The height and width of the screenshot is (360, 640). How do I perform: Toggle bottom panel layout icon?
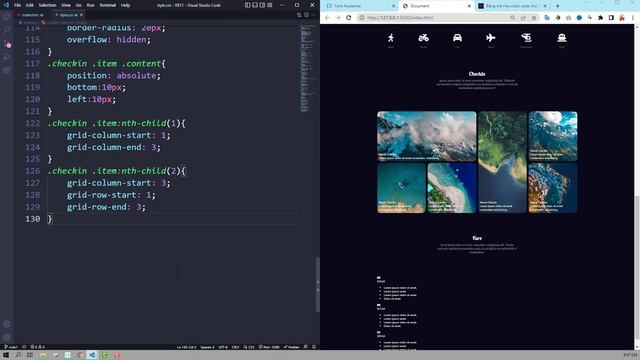point(255,5)
